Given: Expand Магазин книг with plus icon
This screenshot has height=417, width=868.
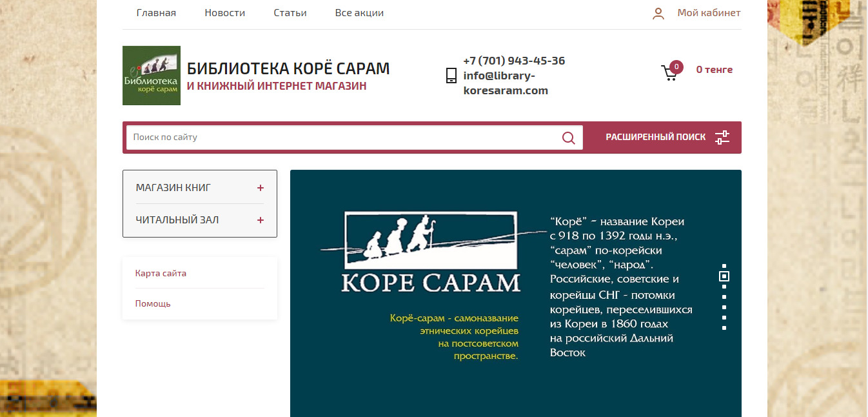Looking at the screenshot, I should 261,188.
